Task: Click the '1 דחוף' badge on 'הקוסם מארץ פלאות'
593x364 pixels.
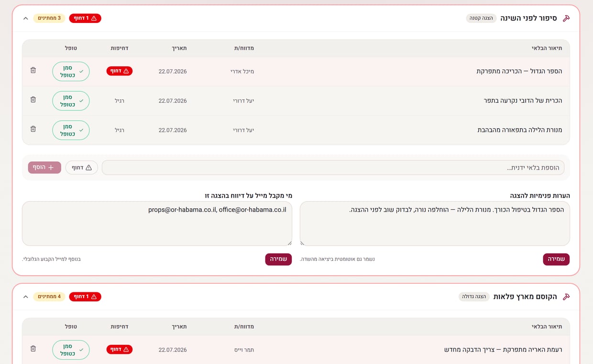Action: [x=85, y=297]
